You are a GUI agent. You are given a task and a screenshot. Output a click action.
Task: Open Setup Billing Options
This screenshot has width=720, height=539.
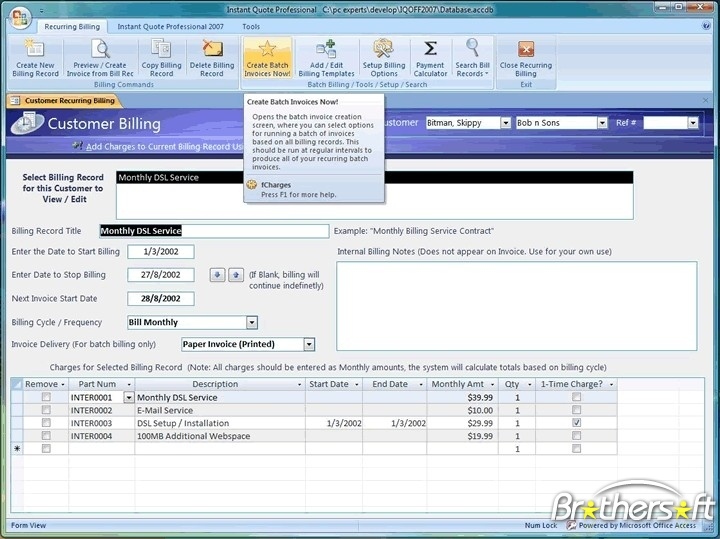pos(383,57)
